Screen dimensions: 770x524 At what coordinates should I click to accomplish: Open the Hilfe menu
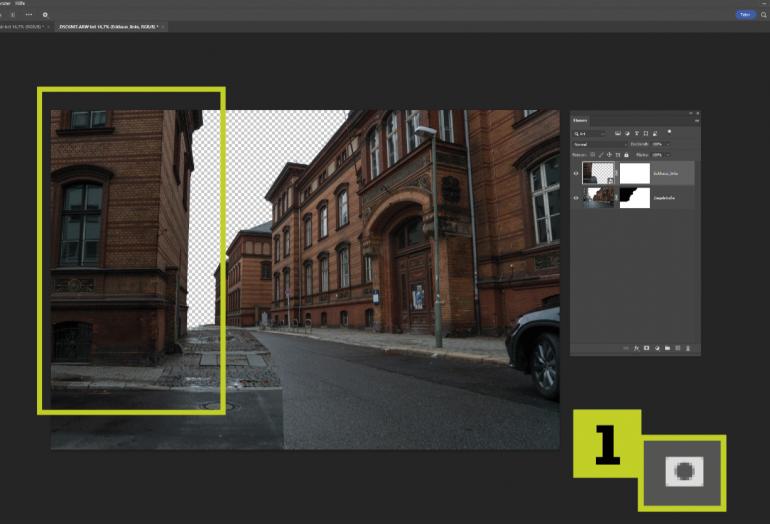[20, 3]
